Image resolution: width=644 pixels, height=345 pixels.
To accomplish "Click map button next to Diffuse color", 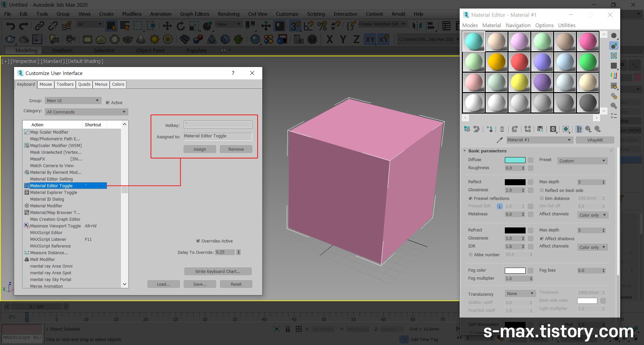I will pos(531,160).
